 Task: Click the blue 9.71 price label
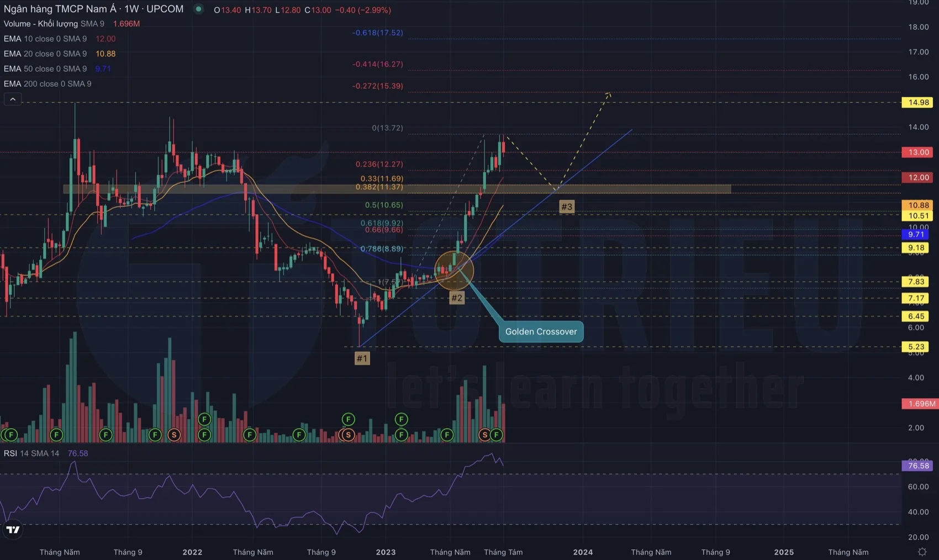coord(916,235)
